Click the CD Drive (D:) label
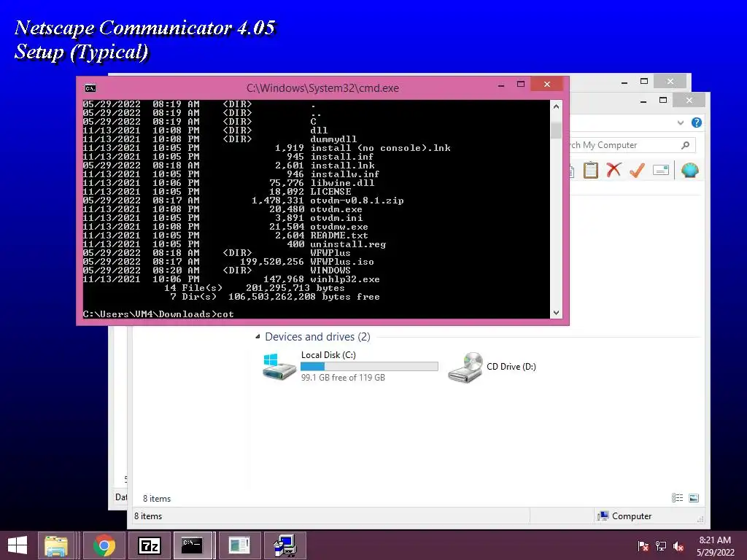Viewport: 747px width, 560px height. 511,366
